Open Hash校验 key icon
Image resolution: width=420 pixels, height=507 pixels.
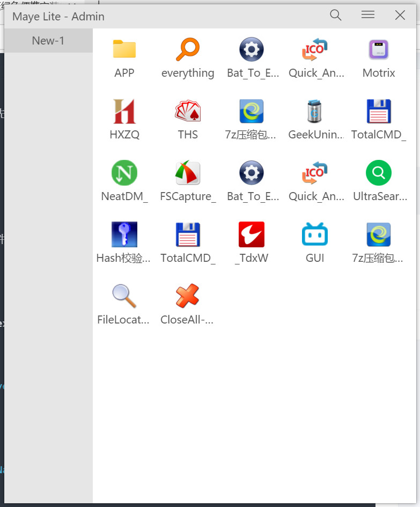124,234
